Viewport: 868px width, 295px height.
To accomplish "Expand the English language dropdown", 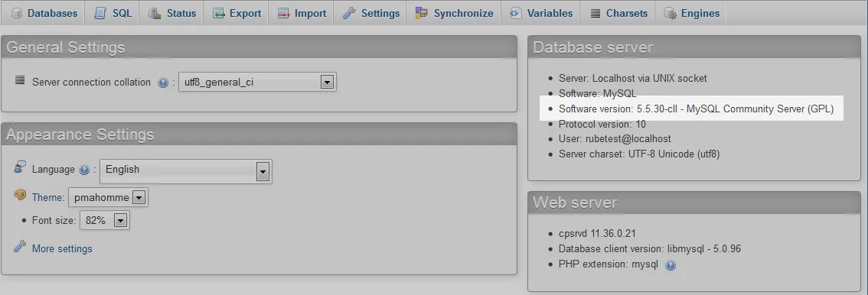I will 185,171.
